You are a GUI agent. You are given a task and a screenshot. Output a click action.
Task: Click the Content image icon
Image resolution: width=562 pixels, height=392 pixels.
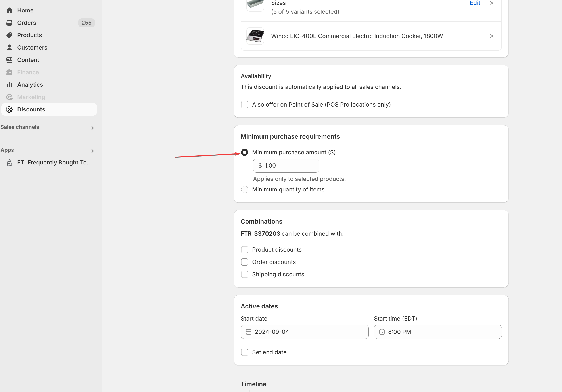point(9,60)
